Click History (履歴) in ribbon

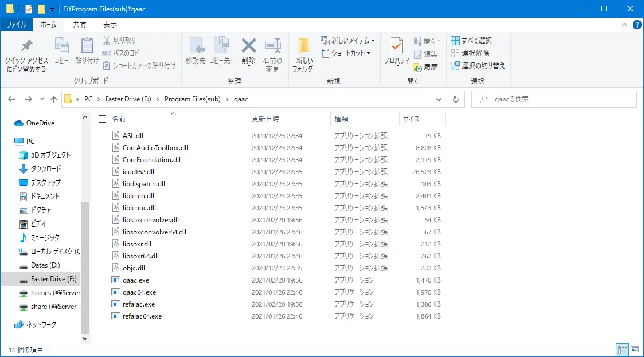click(x=426, y=67)
